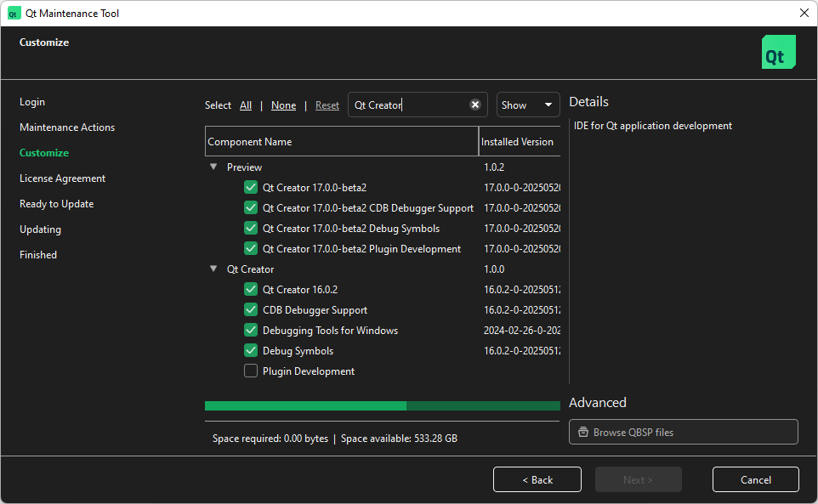Viewport: 818px width, 504px height.
Task: Click the < Back button
Action: click(537, 479)
